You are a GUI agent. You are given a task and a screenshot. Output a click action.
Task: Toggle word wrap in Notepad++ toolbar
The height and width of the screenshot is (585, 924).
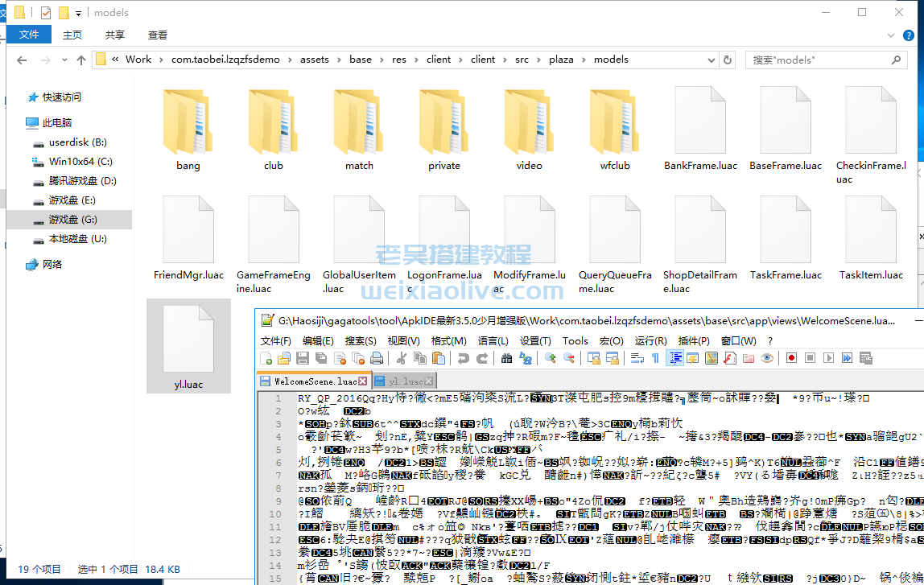click(x=637, y=358)
